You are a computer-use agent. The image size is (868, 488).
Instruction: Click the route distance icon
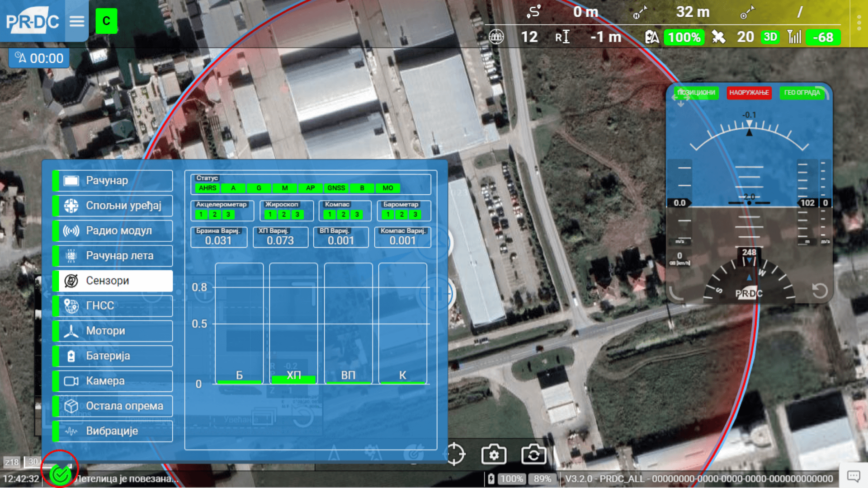click(x=534, y=12)
